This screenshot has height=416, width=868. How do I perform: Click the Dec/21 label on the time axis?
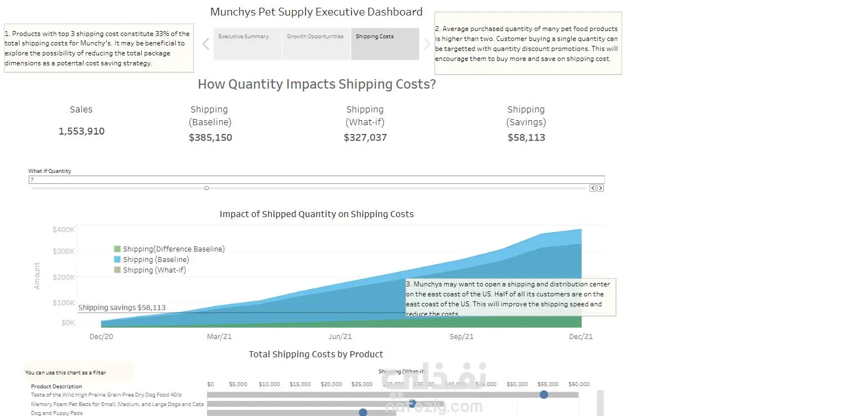pyautogui.click(x=581, y=337)
